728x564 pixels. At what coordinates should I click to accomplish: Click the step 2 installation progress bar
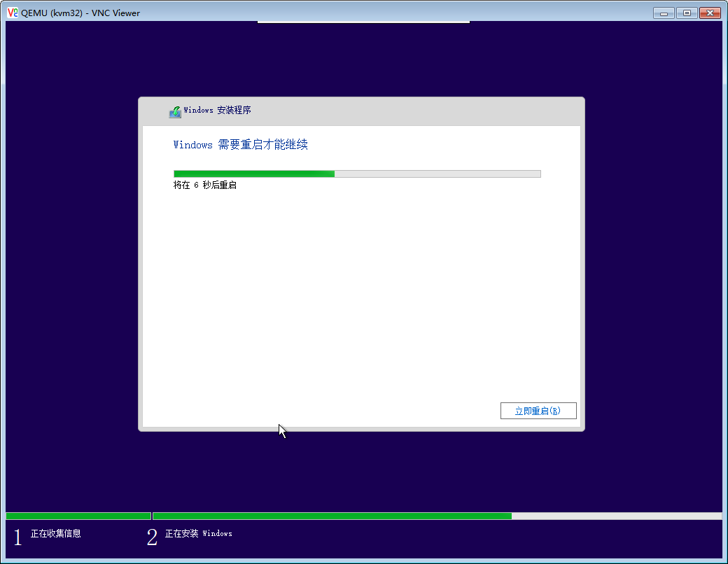point(437,516)
